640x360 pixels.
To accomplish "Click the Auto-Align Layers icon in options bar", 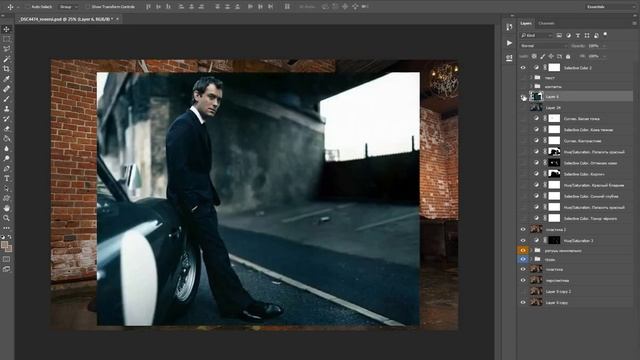I will click(x=287, y=7).
